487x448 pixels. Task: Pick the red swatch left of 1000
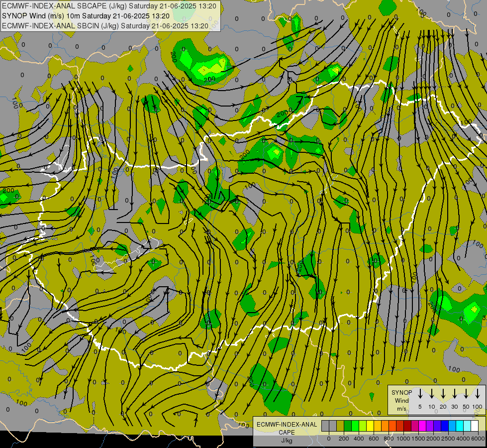(400, 426)
